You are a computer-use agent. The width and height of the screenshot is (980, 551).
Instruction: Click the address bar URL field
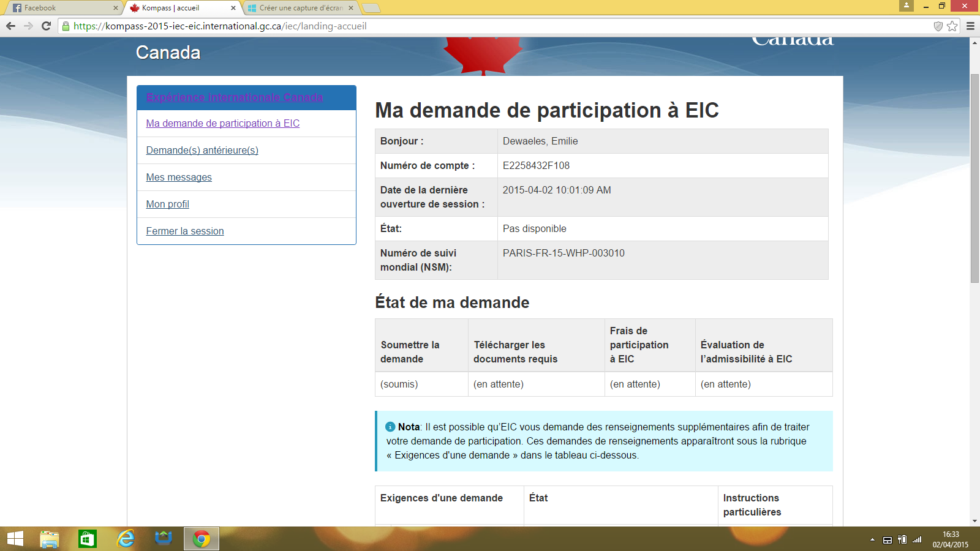(490, 26)
